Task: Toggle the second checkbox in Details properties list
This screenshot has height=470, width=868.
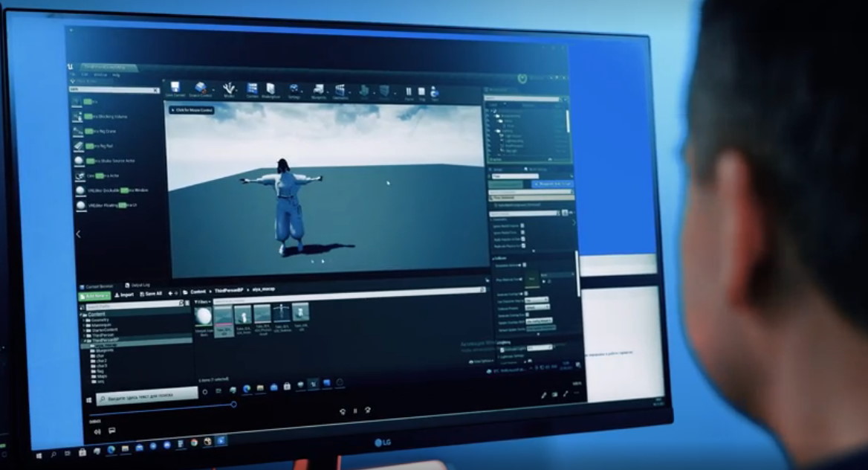Action: pyautogui.click(x=522, y=232)
